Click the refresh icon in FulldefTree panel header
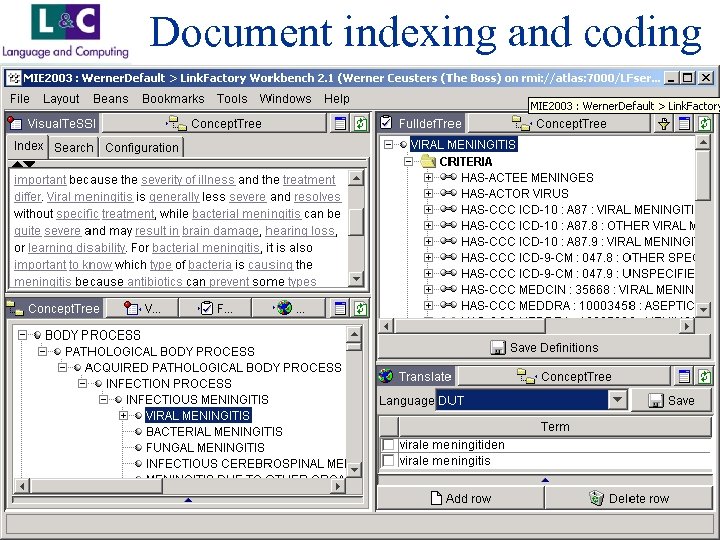Viewport: 720px width, 540px height. [x=704, y=124]
